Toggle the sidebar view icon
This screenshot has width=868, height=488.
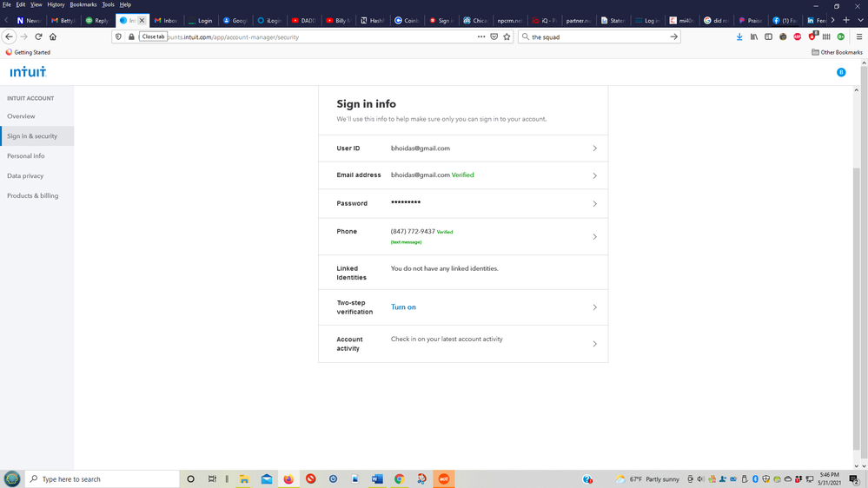pos(768,36)
